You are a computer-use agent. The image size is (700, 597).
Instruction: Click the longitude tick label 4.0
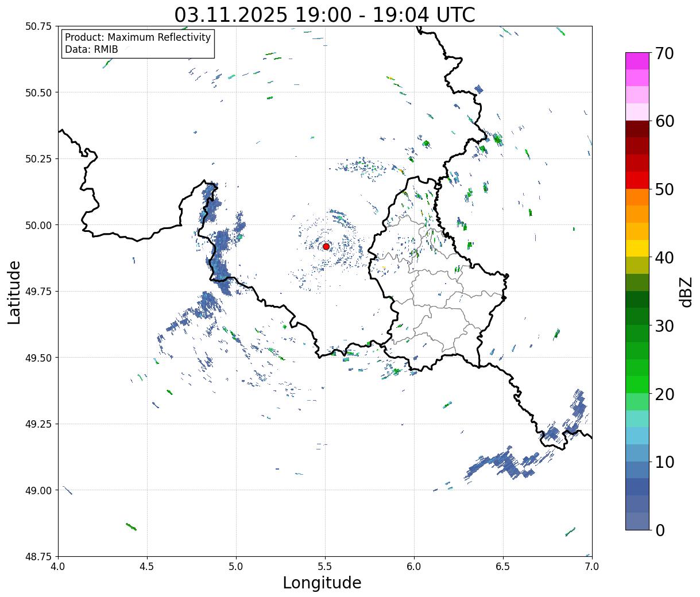point(58,567)
